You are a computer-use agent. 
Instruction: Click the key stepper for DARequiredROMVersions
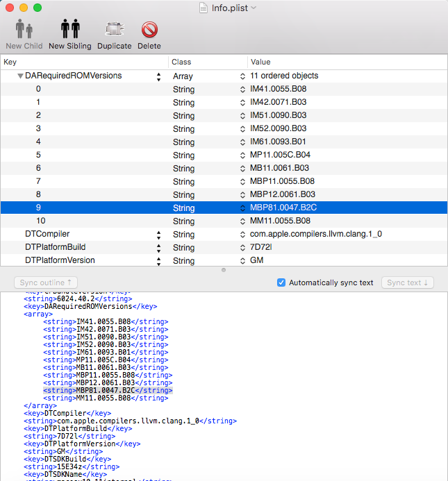click(158, 76)
